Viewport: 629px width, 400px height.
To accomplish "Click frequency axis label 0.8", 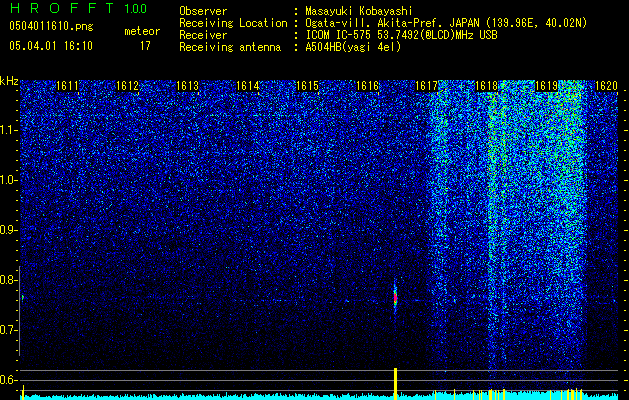I will click(9, 280).
